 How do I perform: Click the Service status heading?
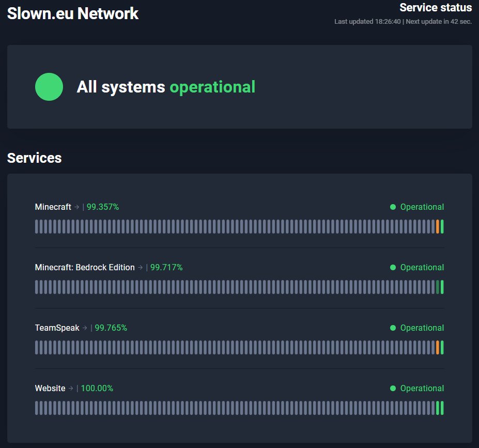coord(436,7)
